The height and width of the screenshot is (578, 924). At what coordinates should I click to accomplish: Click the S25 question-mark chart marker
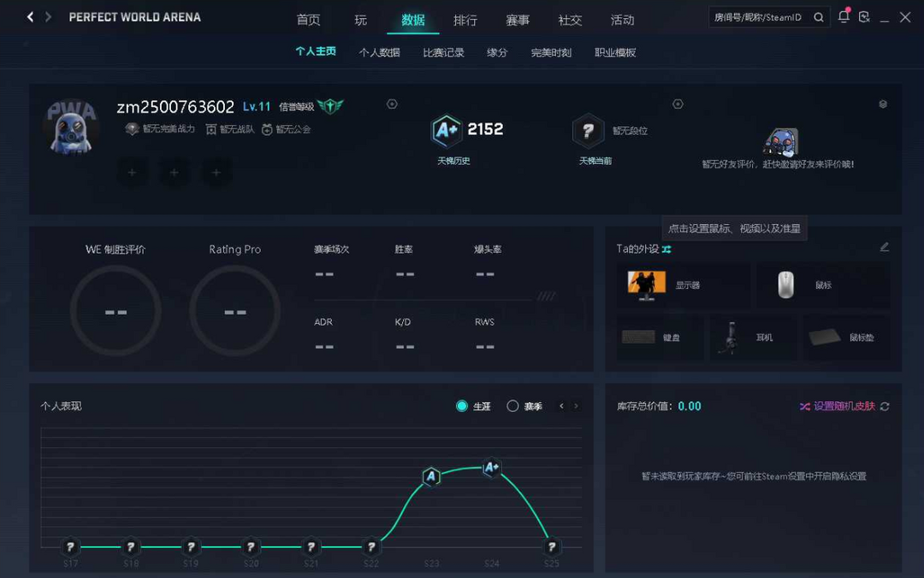[x=552, y=546]
